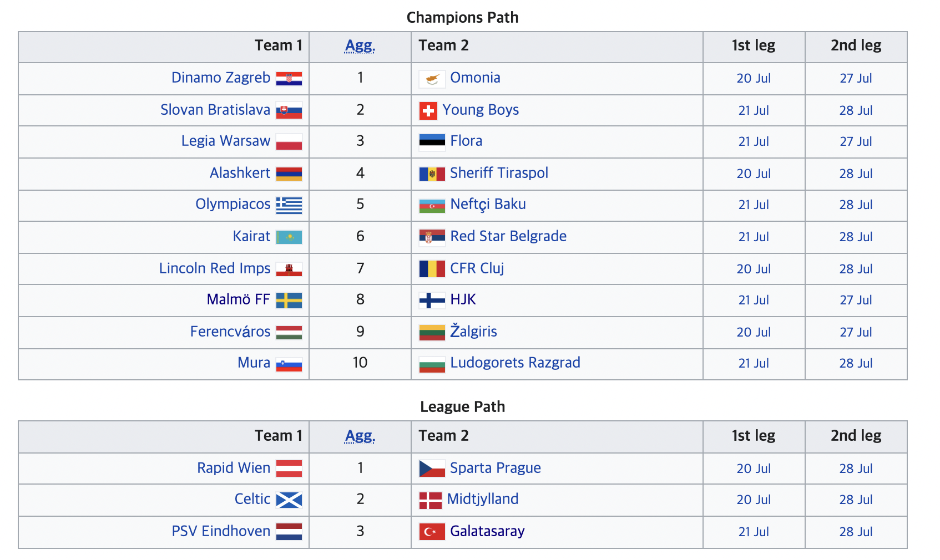The height and width of the screenshot is (560, 940).
Task: Open the Red Star Belgrade link
Action: point(508,236)
